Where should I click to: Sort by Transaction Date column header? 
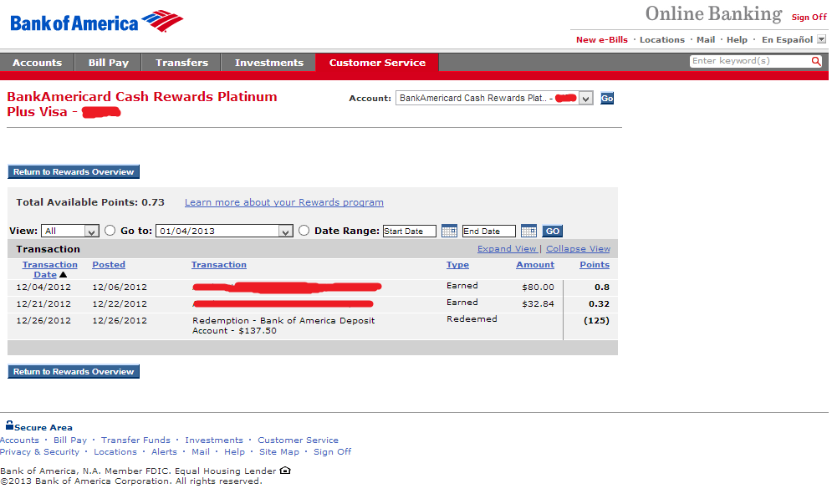(x=49, y=269)
